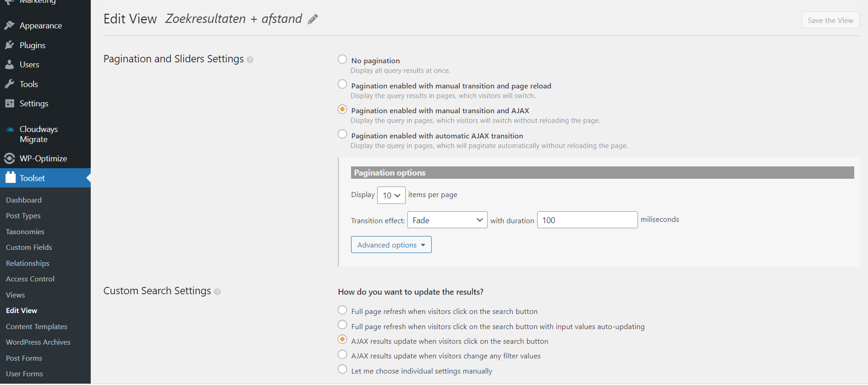This screenshot has width=868, height=385.
Task: Click the Tools wrench icon
Action: 10,84
